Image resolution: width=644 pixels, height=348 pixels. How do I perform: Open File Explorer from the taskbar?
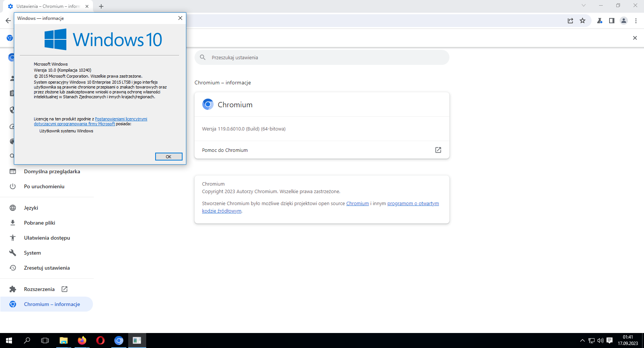[64, 340]
